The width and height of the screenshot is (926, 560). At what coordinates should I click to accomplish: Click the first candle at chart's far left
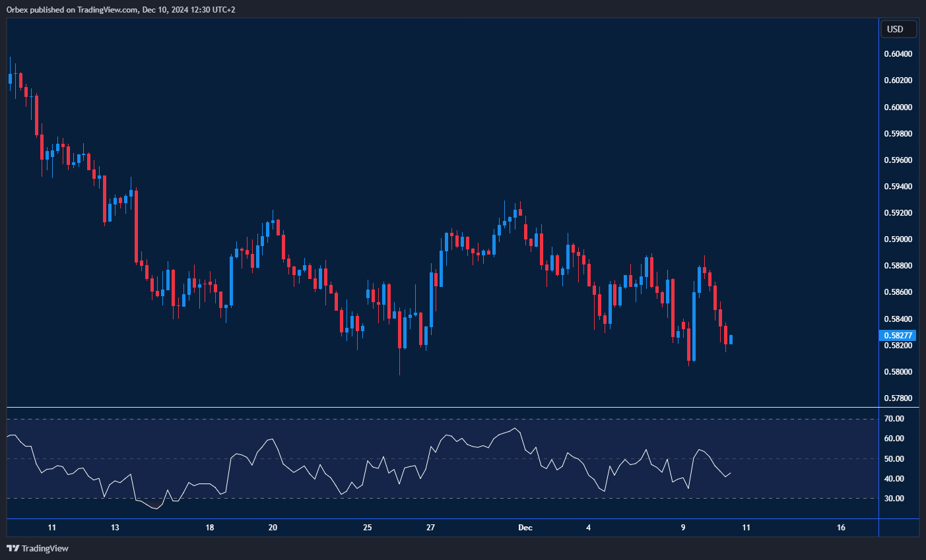coord(10,78)
